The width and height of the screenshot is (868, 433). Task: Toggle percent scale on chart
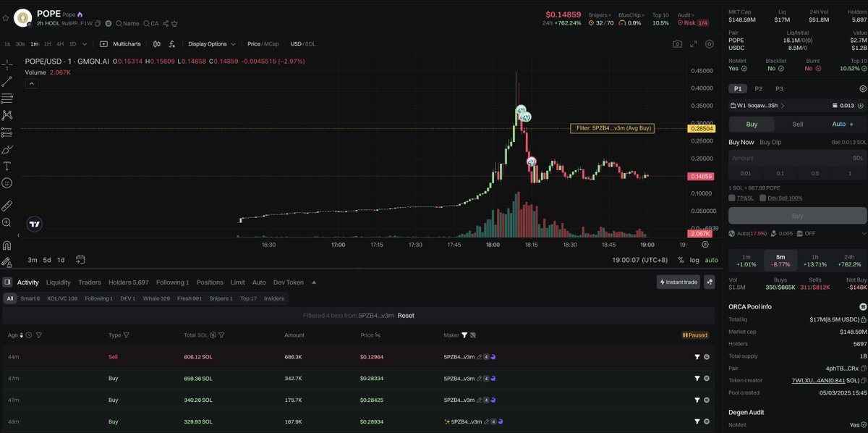point(681,260)
